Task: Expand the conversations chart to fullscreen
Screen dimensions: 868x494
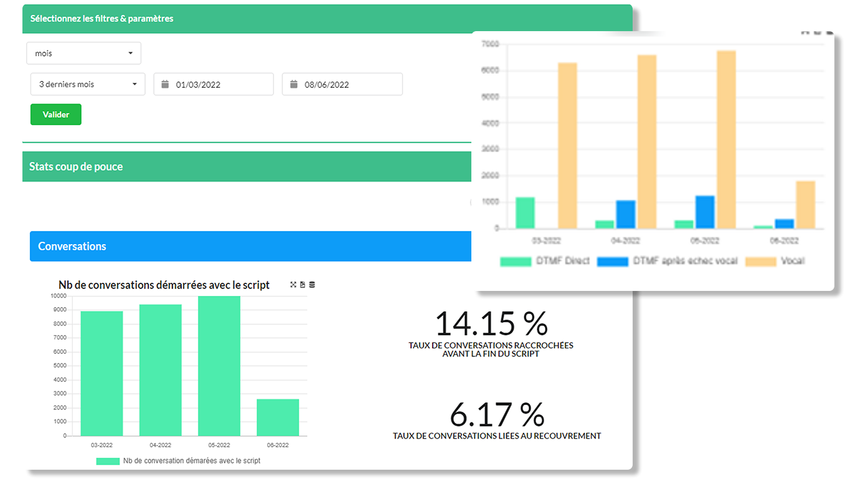Action: click(293, 285)
